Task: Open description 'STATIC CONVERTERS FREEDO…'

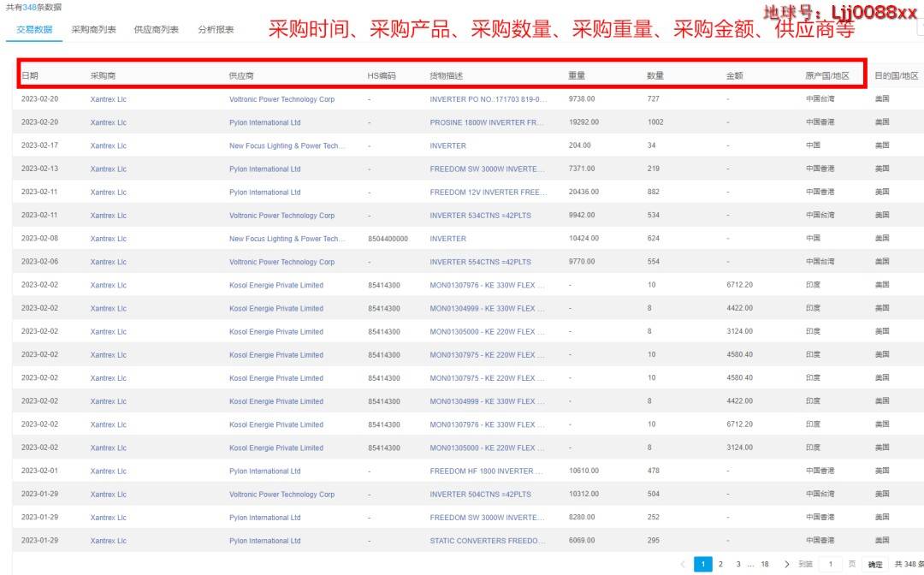Action: coord(487,540)
